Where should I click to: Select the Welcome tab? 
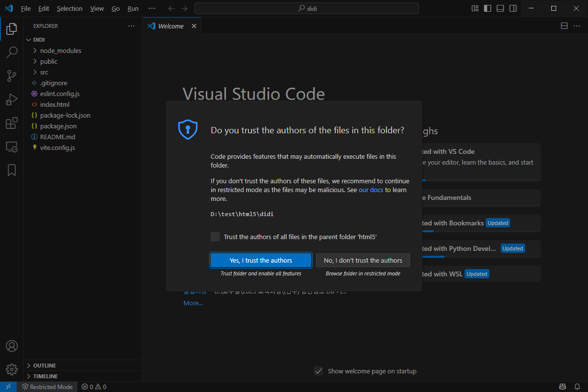point(171,26)
